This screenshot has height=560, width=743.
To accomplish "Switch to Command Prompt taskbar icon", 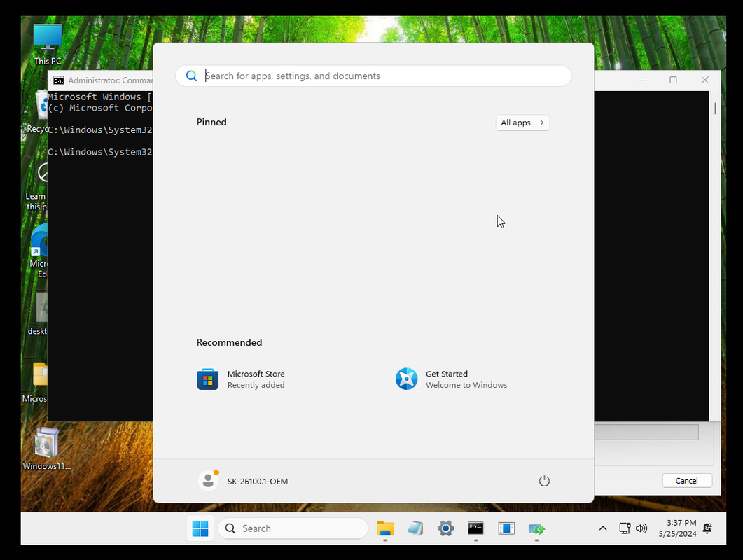I will click(x=475, y=528).
